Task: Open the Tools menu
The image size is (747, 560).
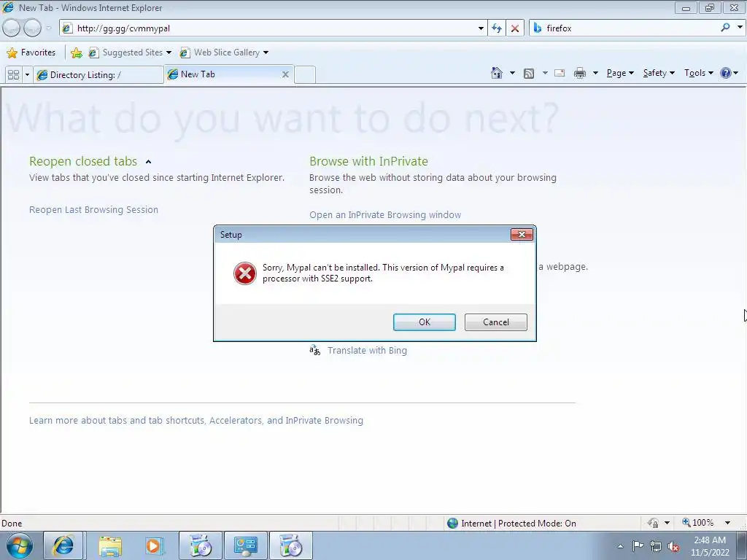Action: pos(698,73)
